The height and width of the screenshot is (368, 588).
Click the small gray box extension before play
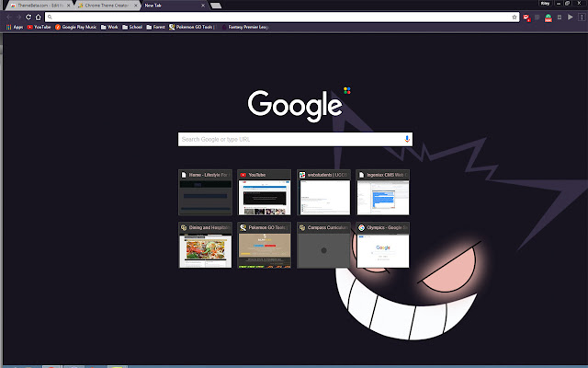560,17
